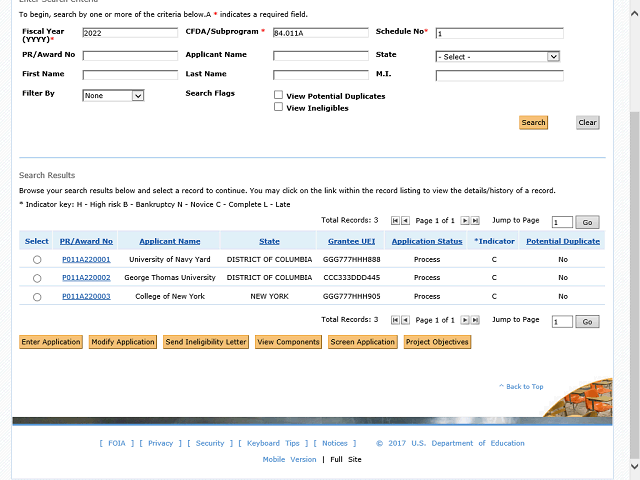Open the Security footer link
The image size is (640, 480).
click(210, 443)
